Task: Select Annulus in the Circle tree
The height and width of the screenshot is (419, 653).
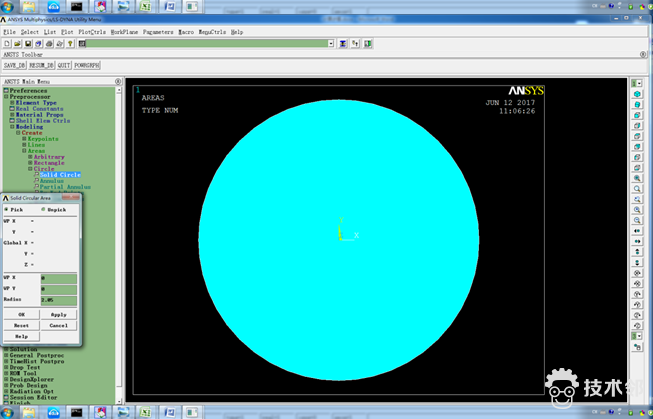Action: point(52,181)
